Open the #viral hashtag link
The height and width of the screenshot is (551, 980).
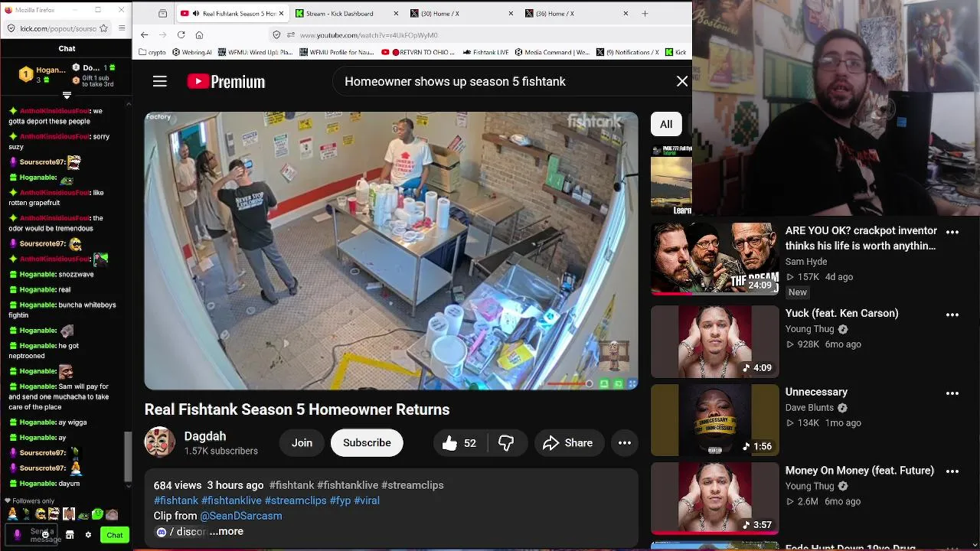(367, 500)
